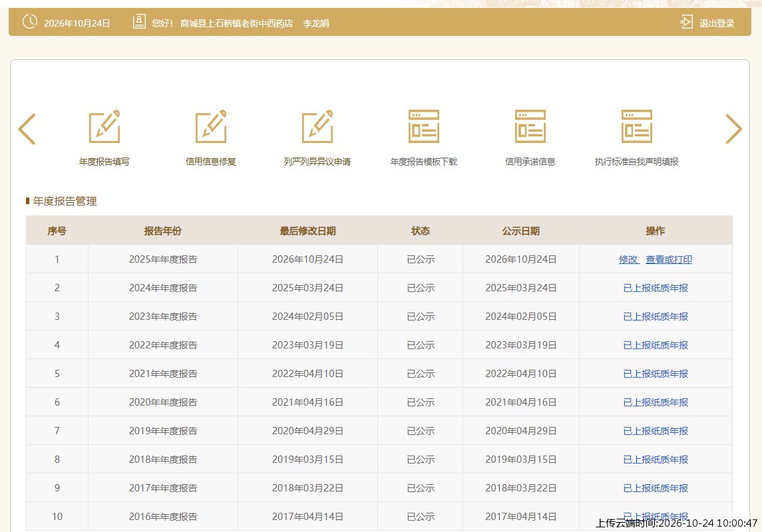Viewport: 762px width, 532px height.
Task: Open the 列严列异异议申请 pencil icon
Action: click(x=317, y=127)
